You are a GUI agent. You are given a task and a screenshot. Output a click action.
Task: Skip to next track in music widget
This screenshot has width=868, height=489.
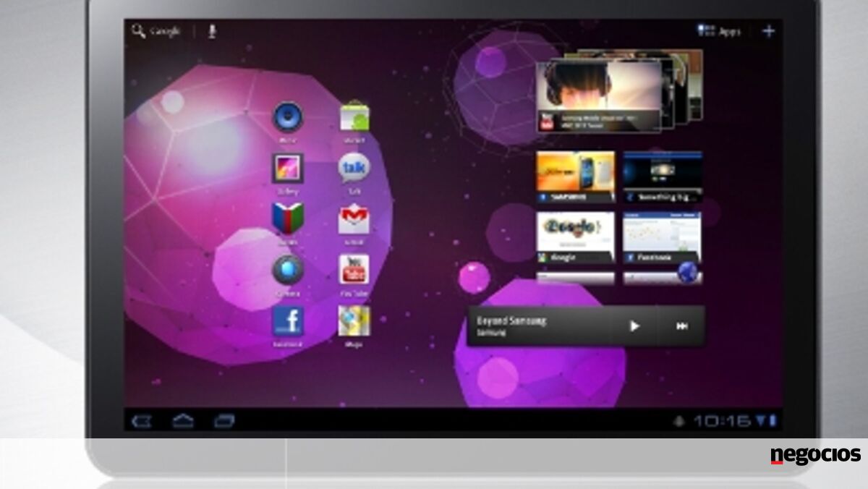(681, 326)
